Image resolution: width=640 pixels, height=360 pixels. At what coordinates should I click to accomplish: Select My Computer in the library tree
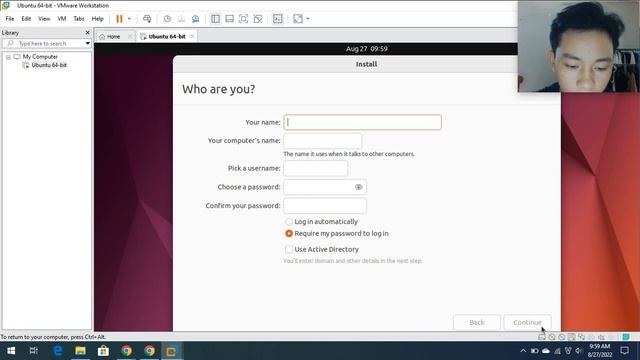click(x=40, y=57)
